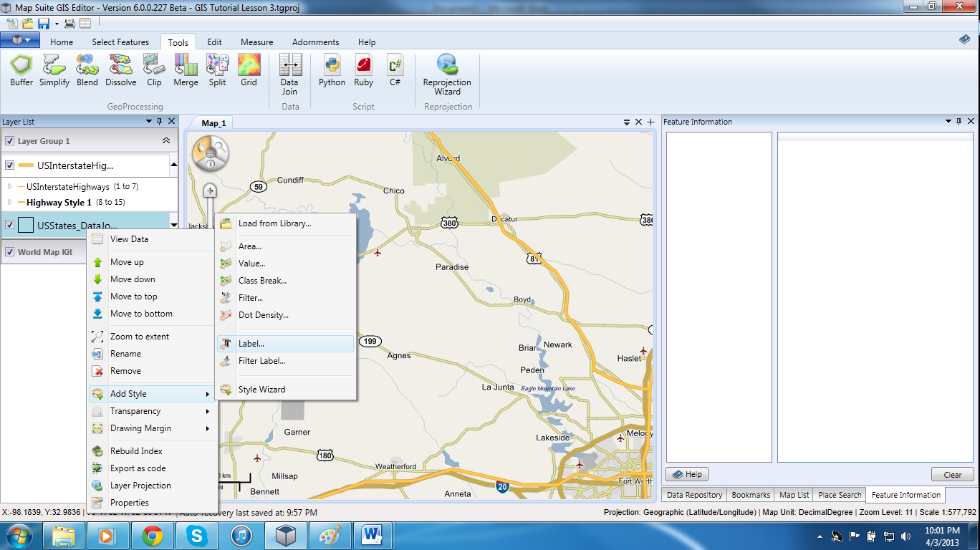980x550 pixels.
Task: Open Google Chrome from the taskbar
Action: pos(152,535)
